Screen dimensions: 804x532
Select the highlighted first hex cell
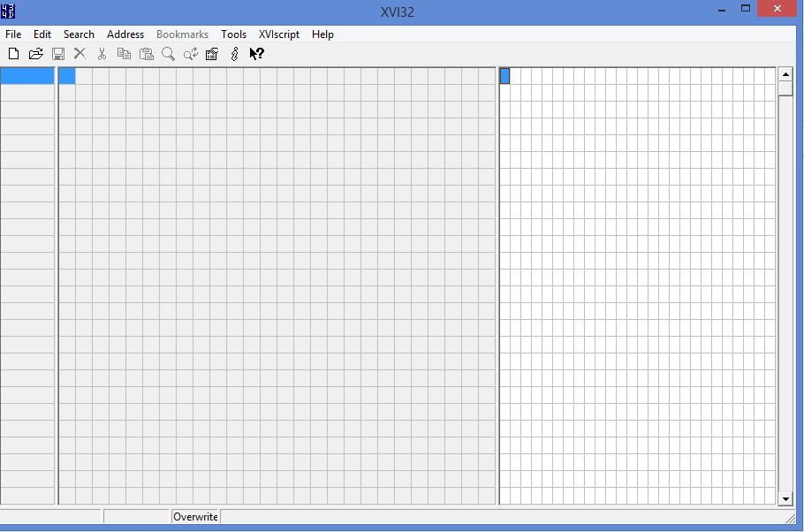67,76
